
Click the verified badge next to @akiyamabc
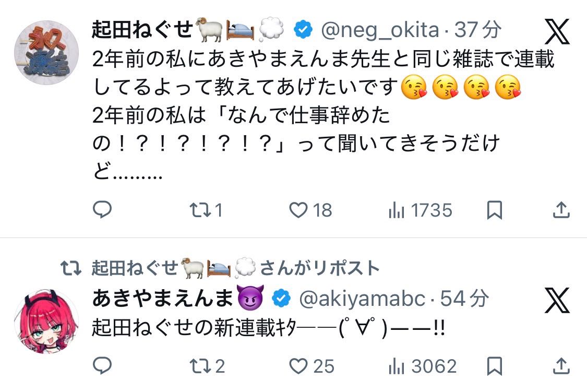pos(280,298)
